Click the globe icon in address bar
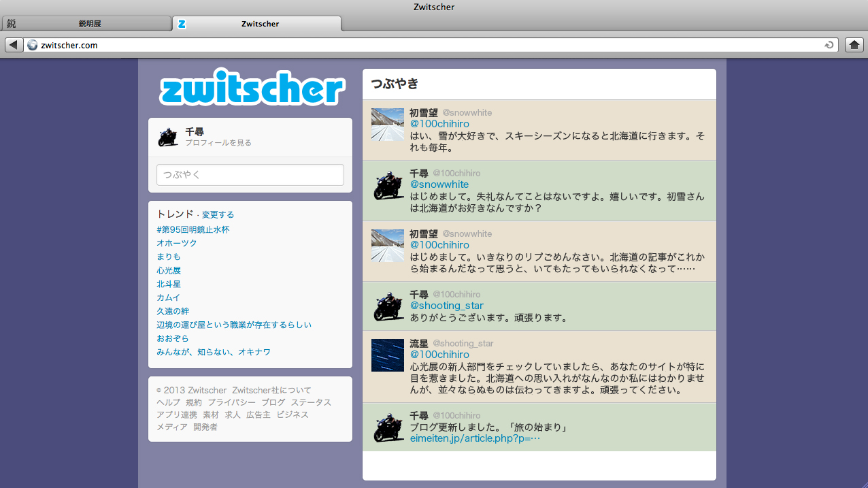 click(x=32, y=45)
